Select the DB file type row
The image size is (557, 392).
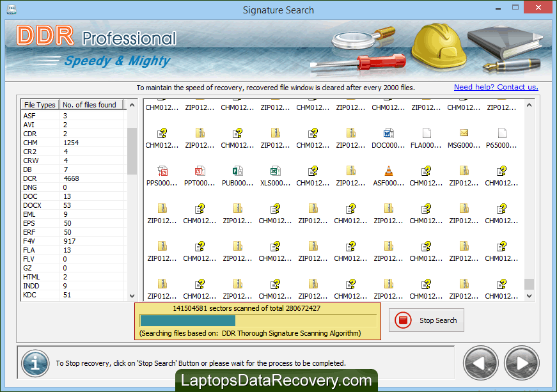74,169
